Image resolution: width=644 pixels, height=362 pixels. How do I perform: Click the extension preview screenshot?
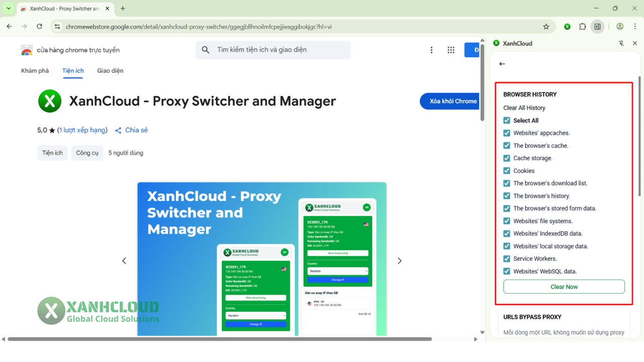pyautogui.click(x=262, y=259)
